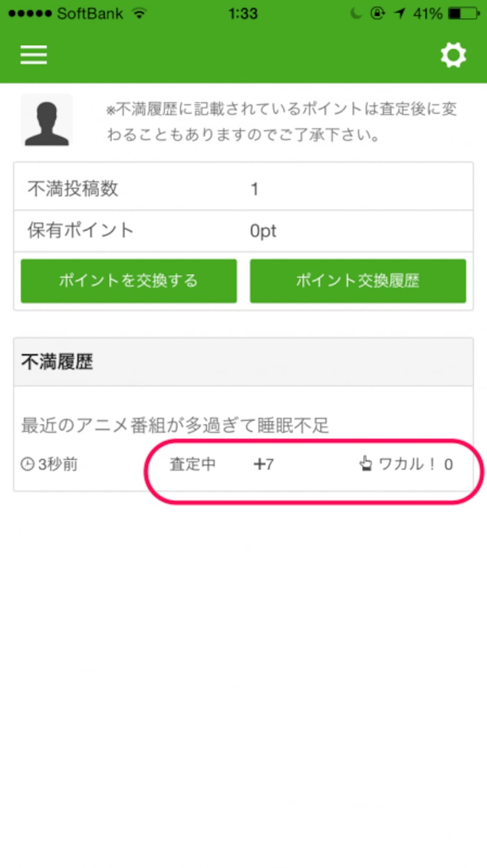Tap the clock icon beside 3秒前
This screenshot has width=487, height=868.
coord(27,465)
